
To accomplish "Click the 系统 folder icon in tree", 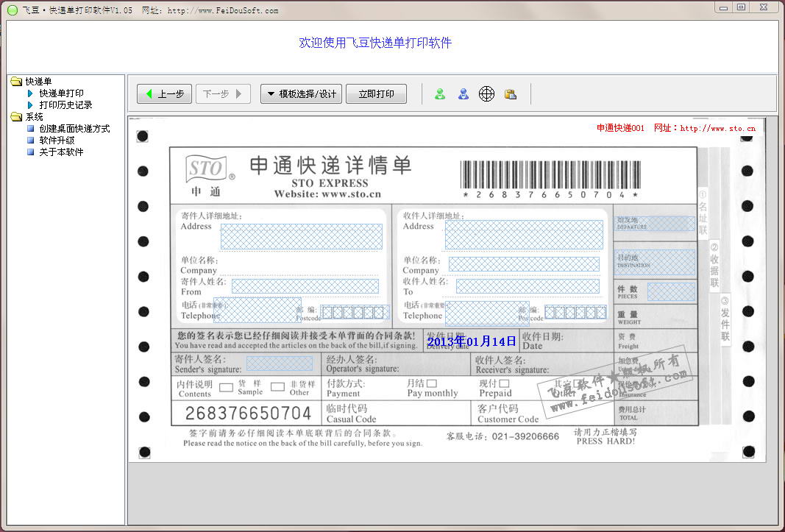I will point(16,117).
